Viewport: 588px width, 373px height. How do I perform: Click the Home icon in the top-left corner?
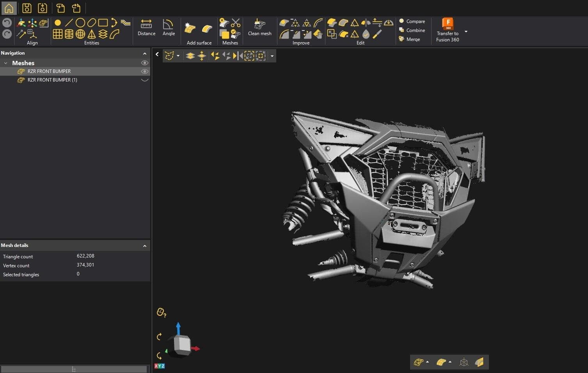(x=9, y=8)
